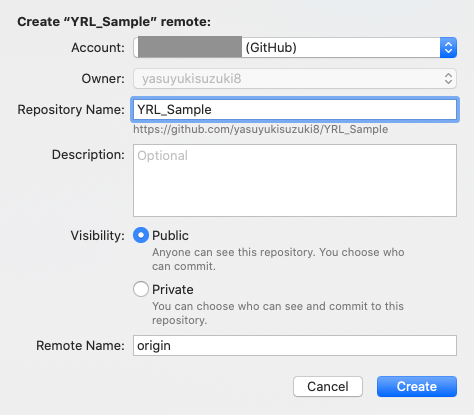Click the "Repository Name:" label
Viewport: 474px width, 415px height.
click(71, 109)
